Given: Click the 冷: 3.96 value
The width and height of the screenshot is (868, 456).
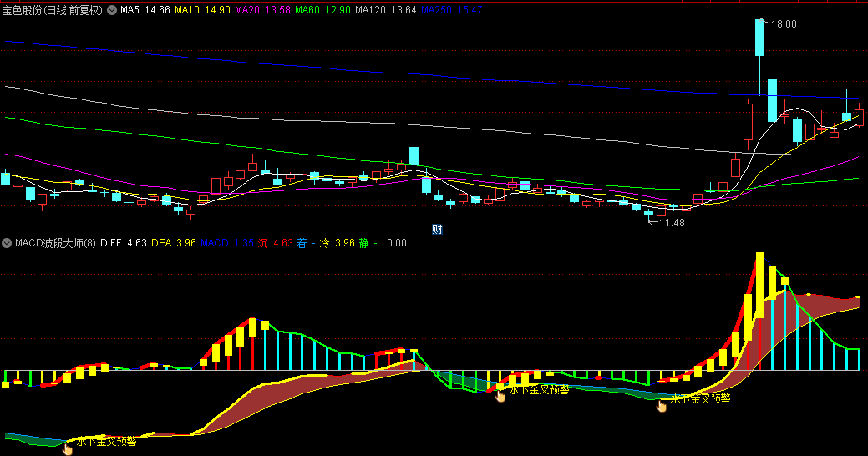Looking at the screenshot, I should click(x=338, y=243).
